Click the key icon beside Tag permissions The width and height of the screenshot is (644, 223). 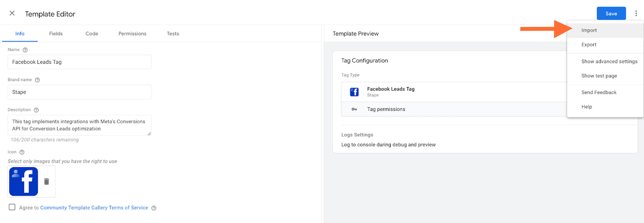point(354,109)
